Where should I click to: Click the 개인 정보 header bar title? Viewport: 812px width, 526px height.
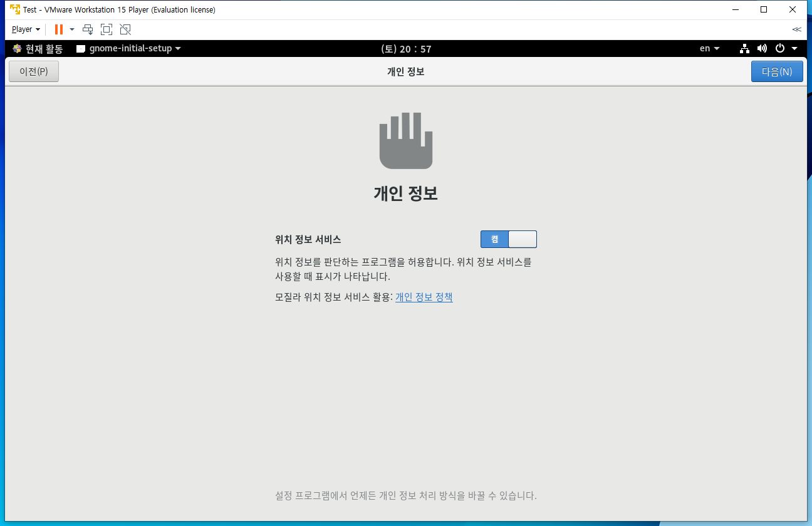(406, 71)
